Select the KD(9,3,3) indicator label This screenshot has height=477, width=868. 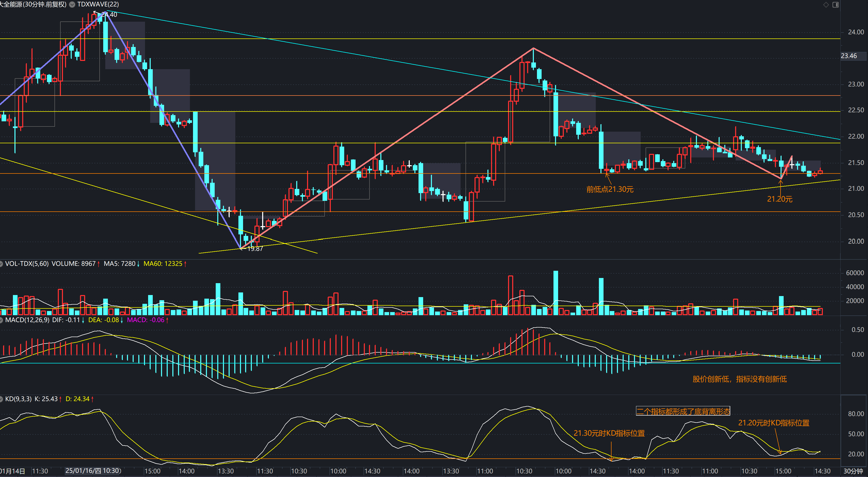coord(18,399)
